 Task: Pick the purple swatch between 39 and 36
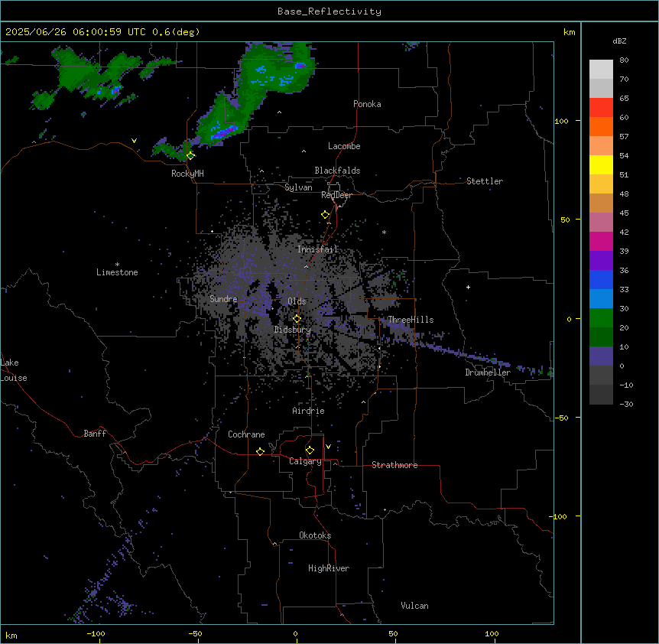[x=601, y=261]
